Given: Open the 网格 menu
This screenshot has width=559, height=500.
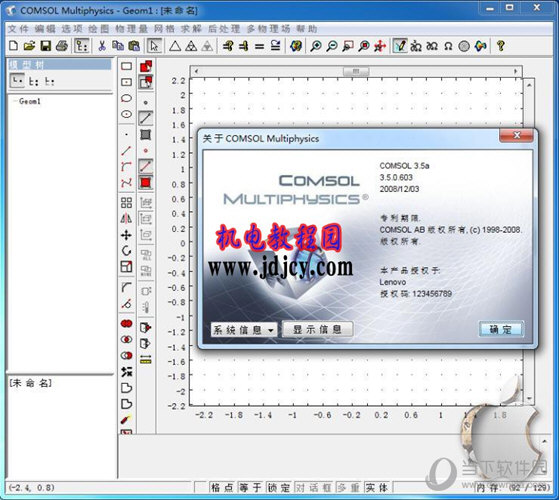Looking at the screenshot, I should click(164, 29).
